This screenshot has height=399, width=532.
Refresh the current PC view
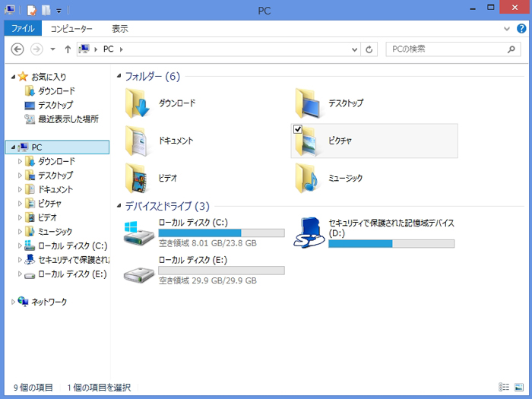click(369, 49)
